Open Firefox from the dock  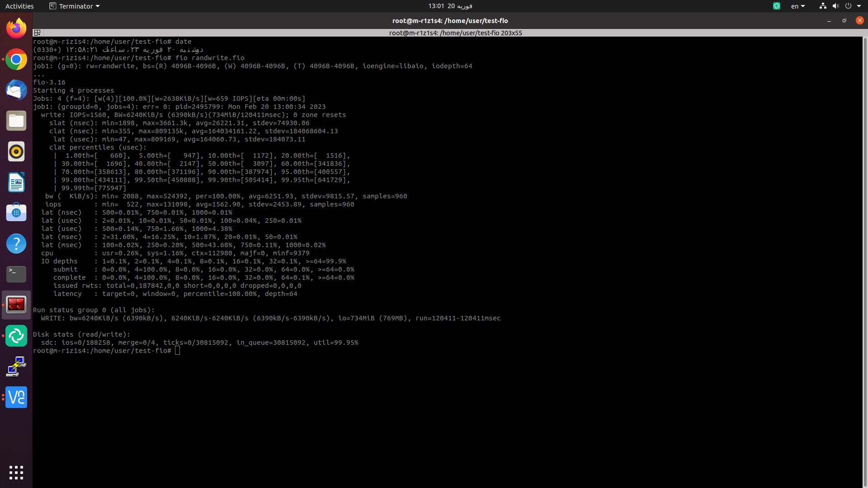[x=16, y=28]
